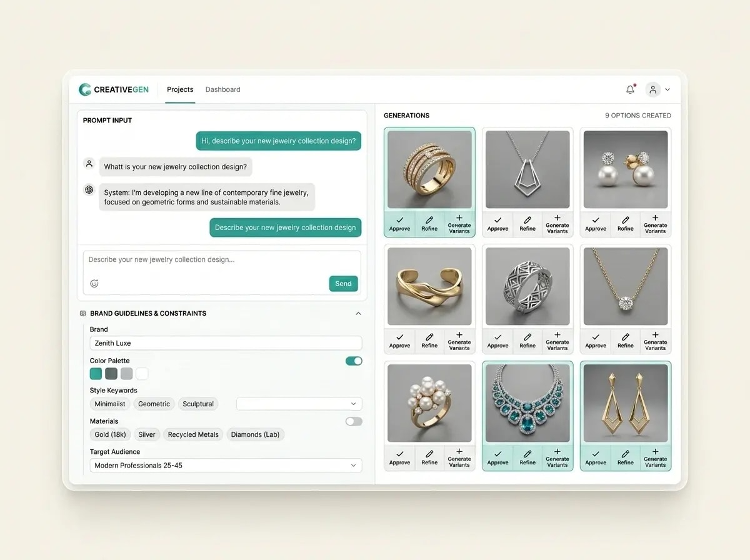Generate variants of stacked gold ring
This screenshot has width=750, height=560.
coord(459,224)
